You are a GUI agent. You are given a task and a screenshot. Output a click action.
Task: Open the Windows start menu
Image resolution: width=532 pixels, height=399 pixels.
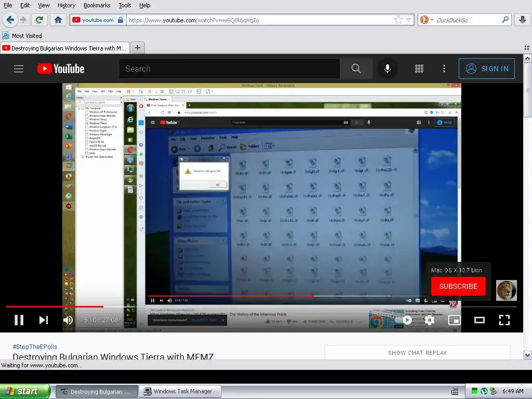point(25,391)
